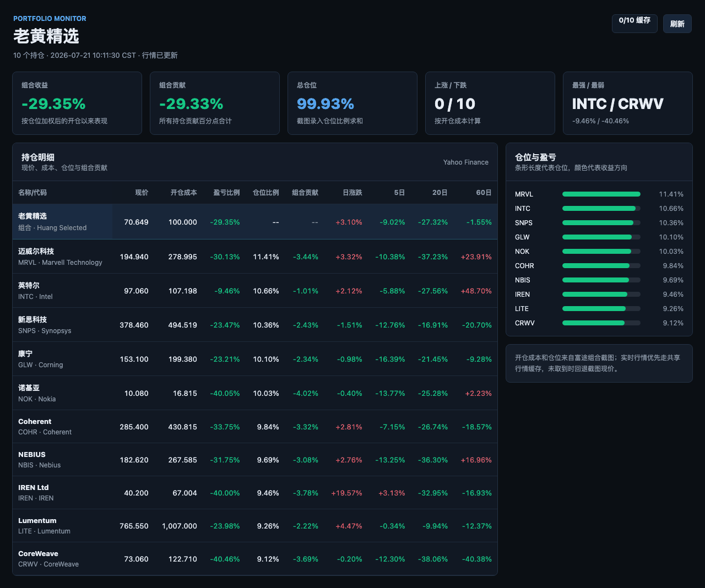Sort by the 现价 column header
This screenshot has height=588, width=705.
(142, 193)
